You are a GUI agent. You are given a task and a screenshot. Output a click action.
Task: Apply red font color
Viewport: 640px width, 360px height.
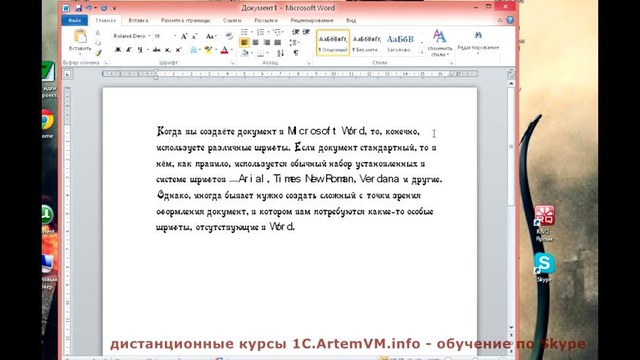(x=224, y=50)
